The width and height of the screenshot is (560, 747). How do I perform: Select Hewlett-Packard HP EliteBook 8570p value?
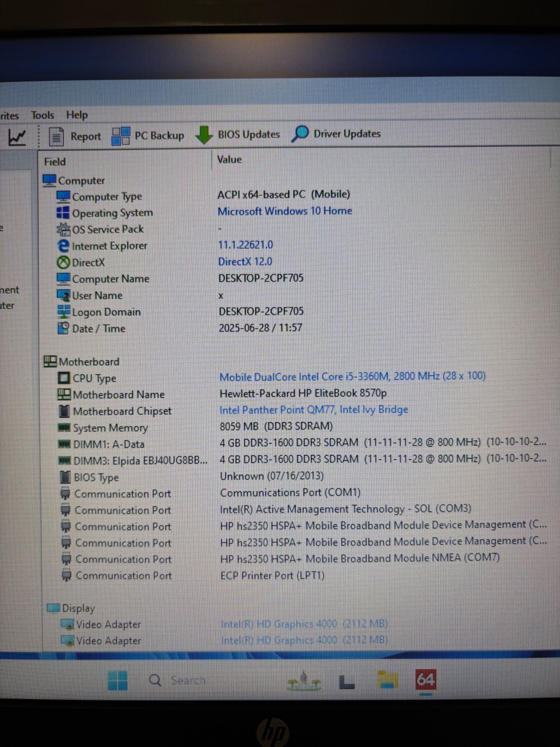[x=303, y=393]
